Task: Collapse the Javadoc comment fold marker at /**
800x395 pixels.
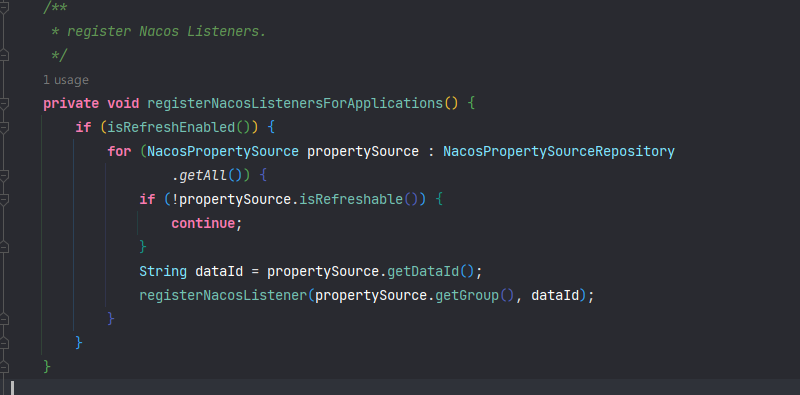Action: (x=4, y=8)
